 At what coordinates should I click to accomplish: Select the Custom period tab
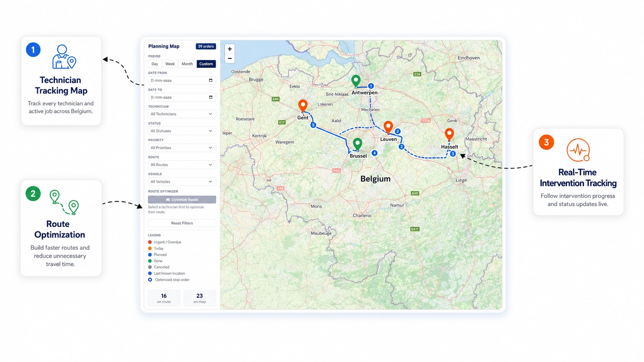[x=206, y=64]
